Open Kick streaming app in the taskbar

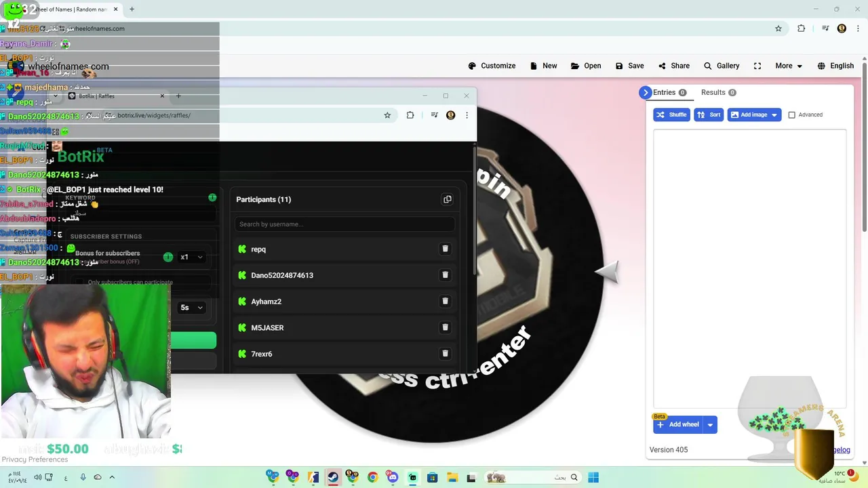tap(412, 477)
